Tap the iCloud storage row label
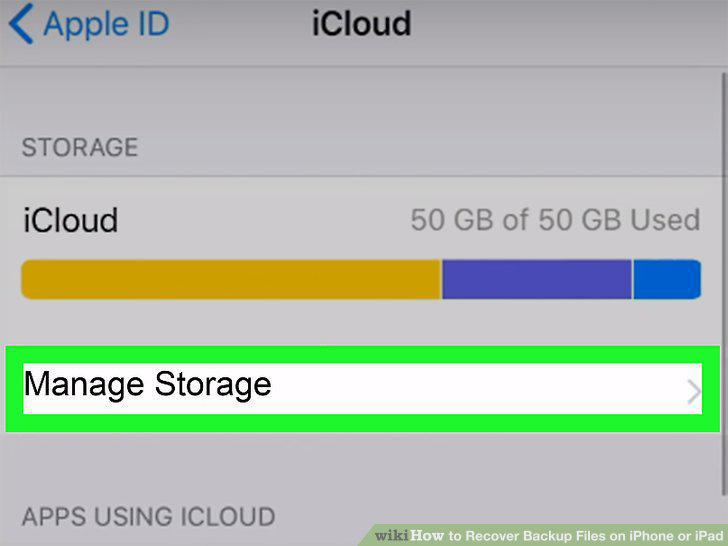 71,220
